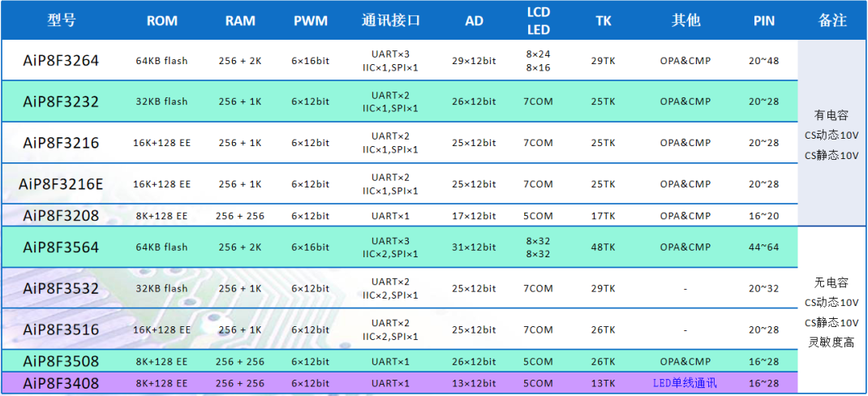Screen dimensions: 868x396
Task: Select the 48TK cell
Action: point(603,247)
